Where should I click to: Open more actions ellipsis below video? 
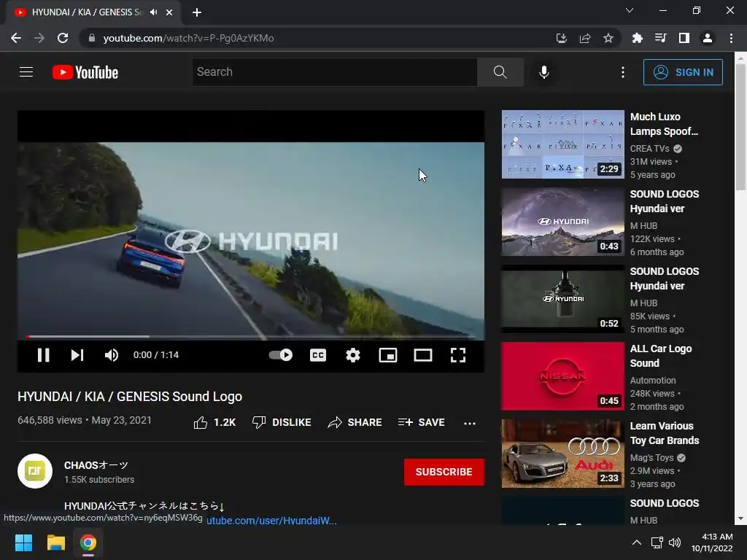click(x=470, y=423)
